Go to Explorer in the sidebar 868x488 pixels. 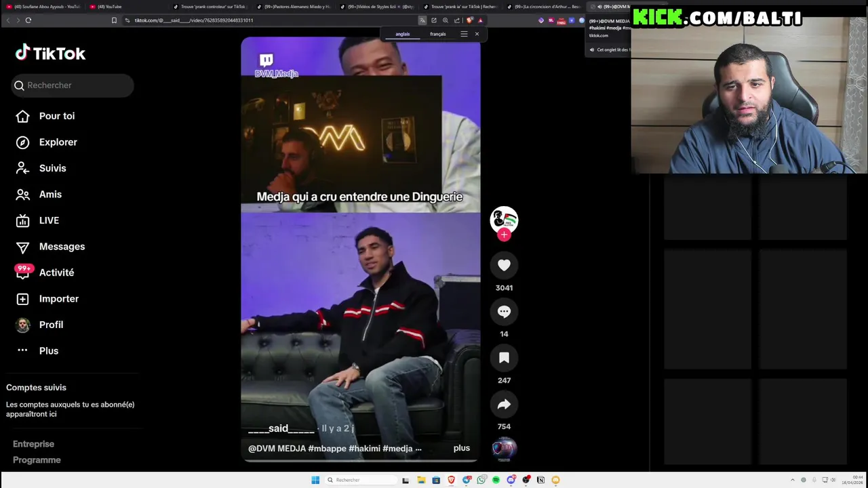[x=58, y=142]
